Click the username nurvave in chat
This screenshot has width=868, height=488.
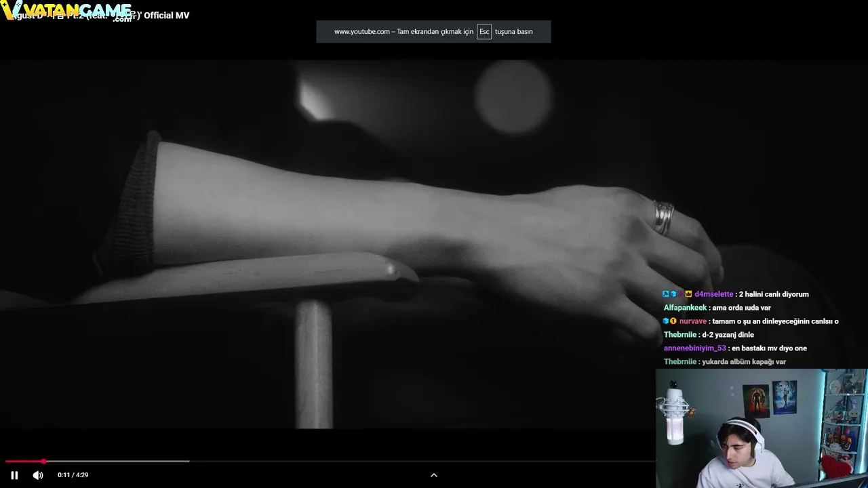click(x=693, y=321)
